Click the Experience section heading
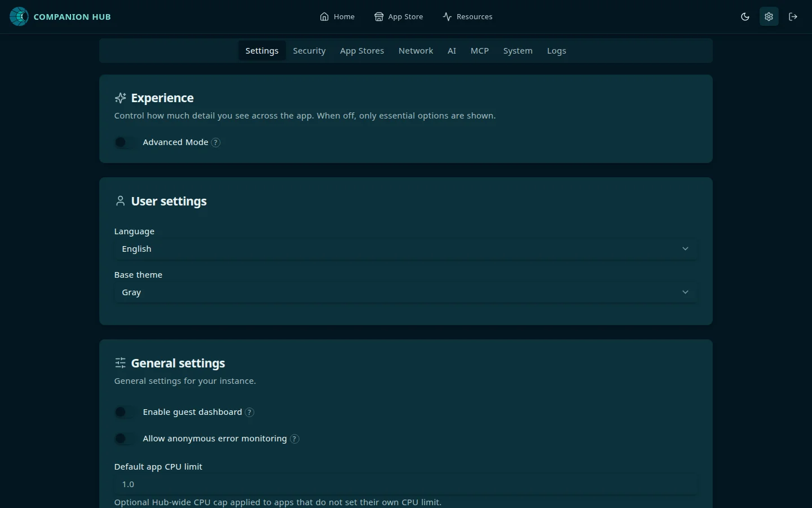The height and width of the screenshot is (508, 812). coord(162,98)
